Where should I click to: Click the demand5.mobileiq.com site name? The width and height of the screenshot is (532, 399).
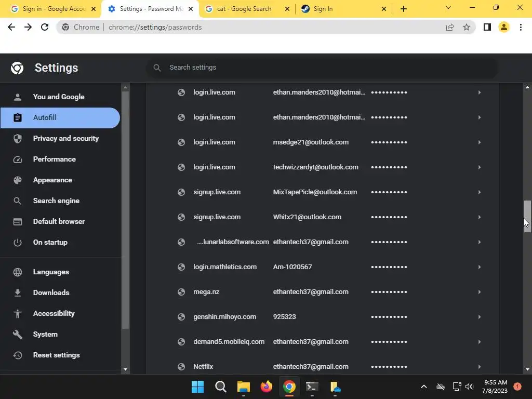229,342
